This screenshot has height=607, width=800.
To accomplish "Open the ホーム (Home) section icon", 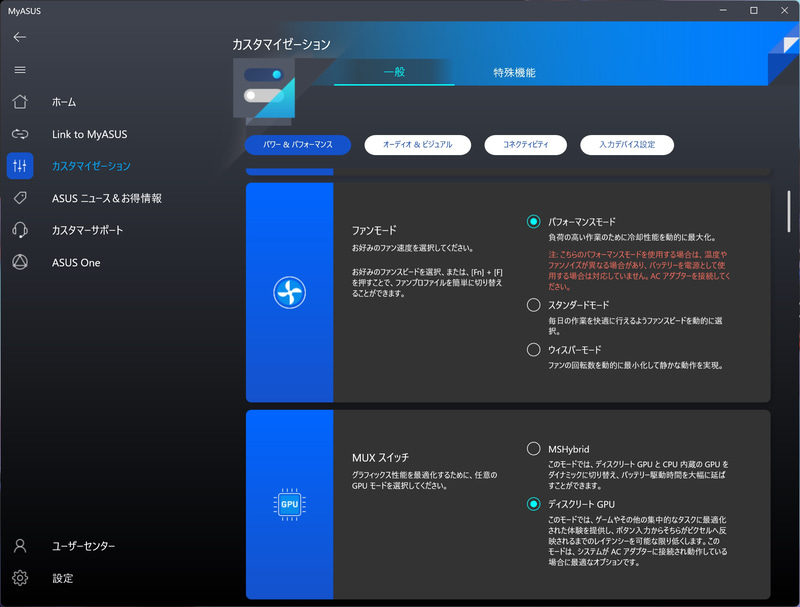I will click(x=20, y=102).
